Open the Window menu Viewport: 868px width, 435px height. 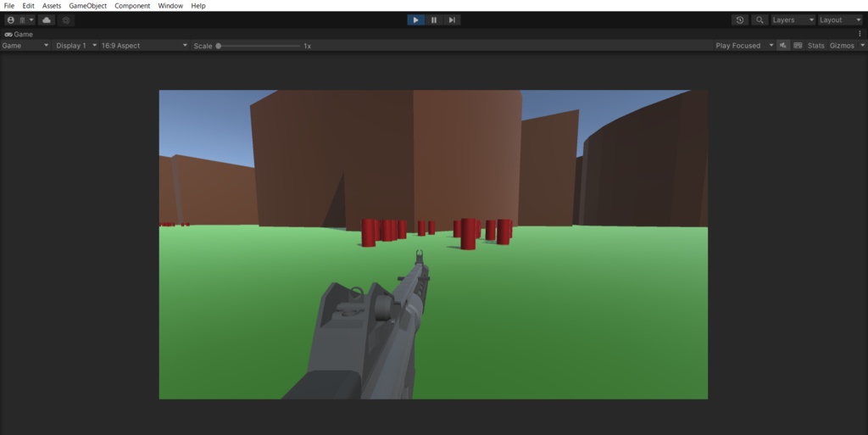[x=170, y=6]
